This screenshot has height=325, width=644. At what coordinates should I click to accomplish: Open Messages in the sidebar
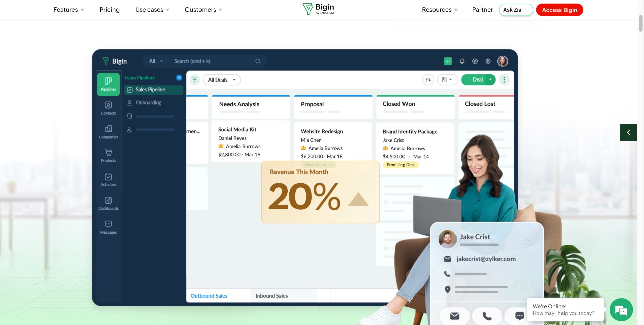108,227
